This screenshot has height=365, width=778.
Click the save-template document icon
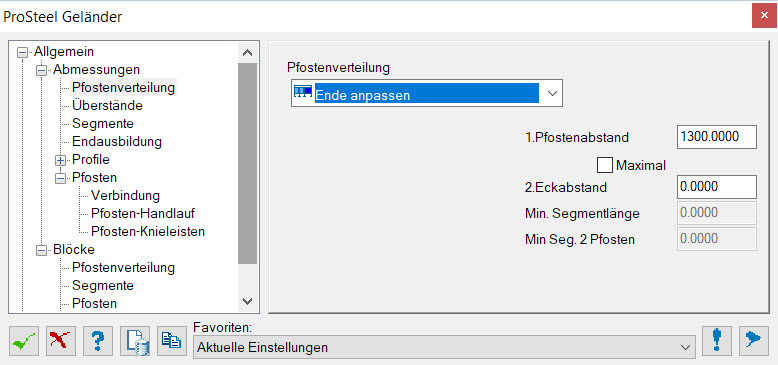[x=135, y=341]
